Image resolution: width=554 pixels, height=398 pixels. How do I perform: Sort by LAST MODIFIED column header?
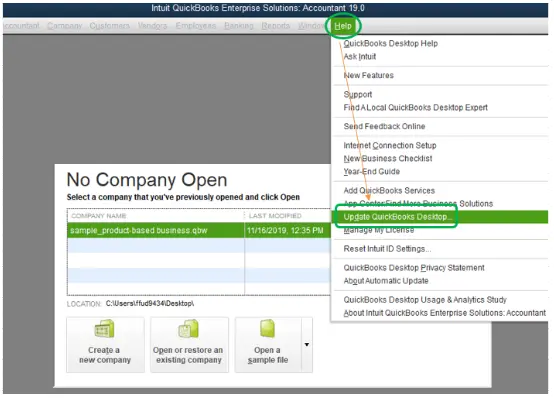(x=288, y=216)
